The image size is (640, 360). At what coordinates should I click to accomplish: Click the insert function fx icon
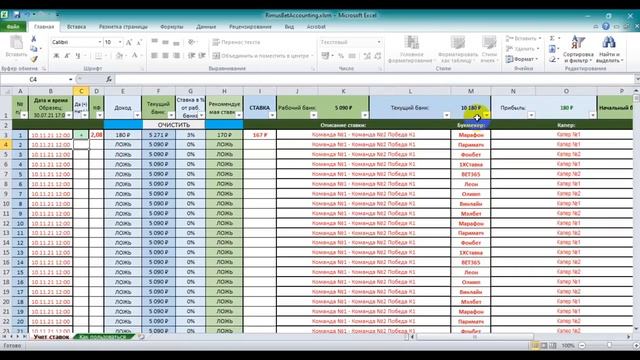[x=109, y=79]
